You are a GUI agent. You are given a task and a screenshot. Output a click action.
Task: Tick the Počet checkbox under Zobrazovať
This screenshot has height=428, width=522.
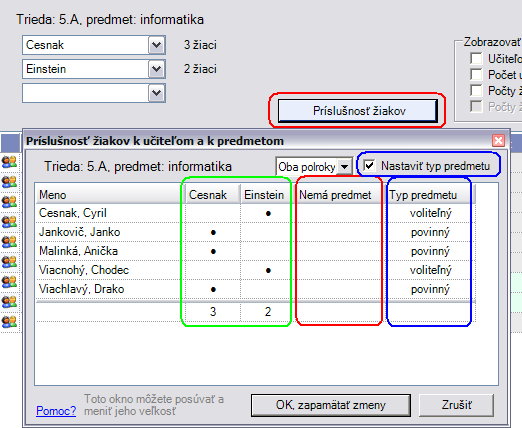pyautogui.click(x=476, y=74)
